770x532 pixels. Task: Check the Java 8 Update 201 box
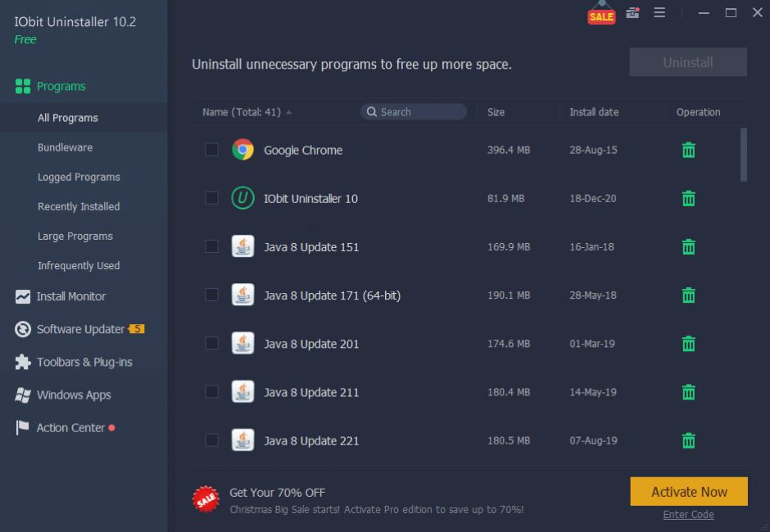point(211,343)
